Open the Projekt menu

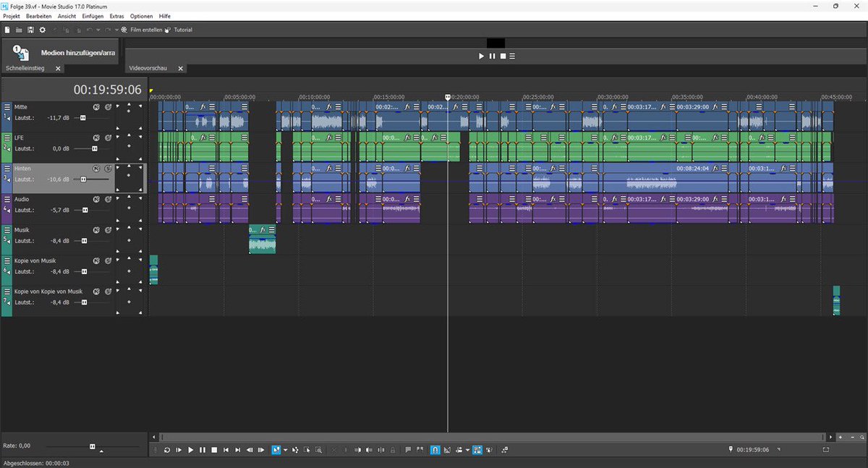(12, 15)
